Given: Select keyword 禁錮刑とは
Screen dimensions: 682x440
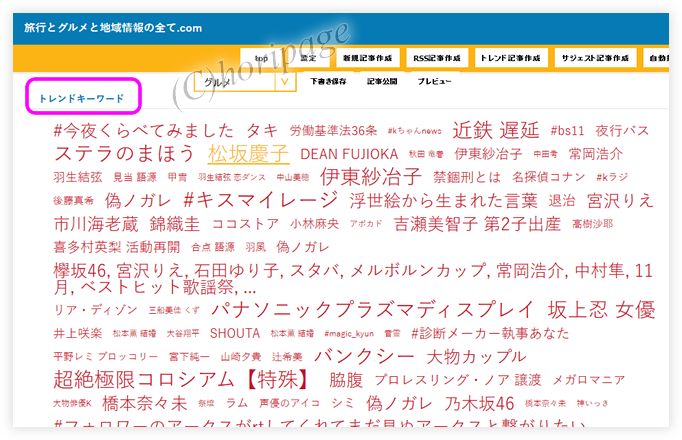Looking at the screenshot, I should (x=467, y=177).
